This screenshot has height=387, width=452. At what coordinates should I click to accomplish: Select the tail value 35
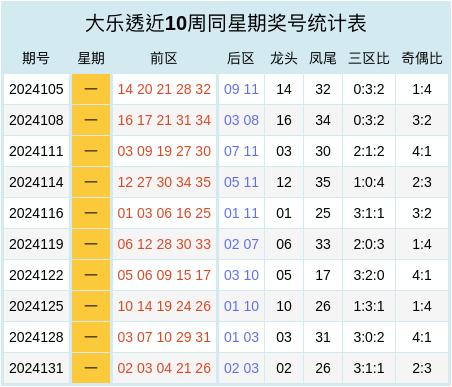[323, 182]
